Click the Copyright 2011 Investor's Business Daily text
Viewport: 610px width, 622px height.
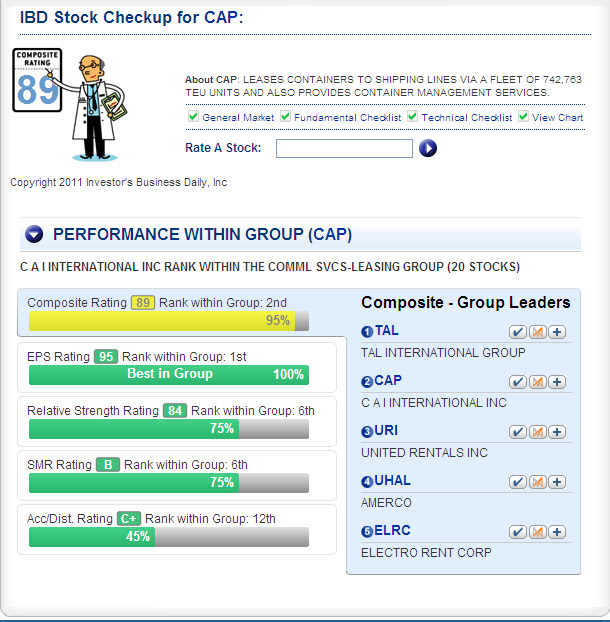coord(119,182)
